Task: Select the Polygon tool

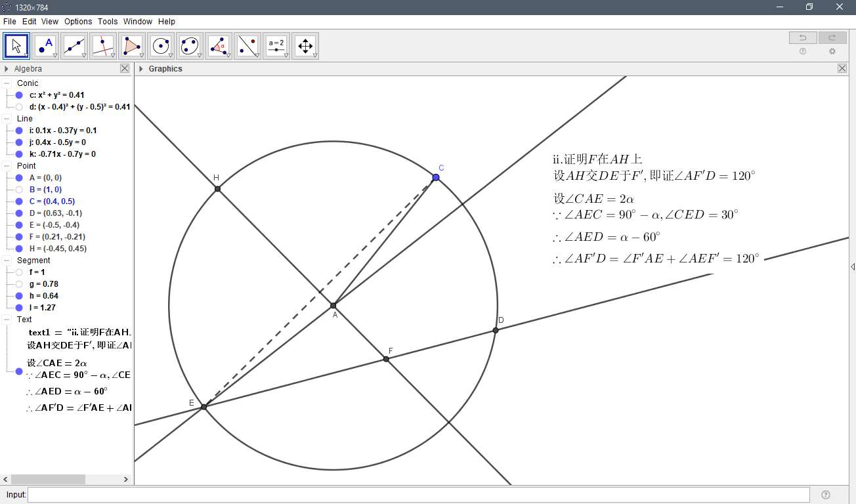Action: point(131,45)
